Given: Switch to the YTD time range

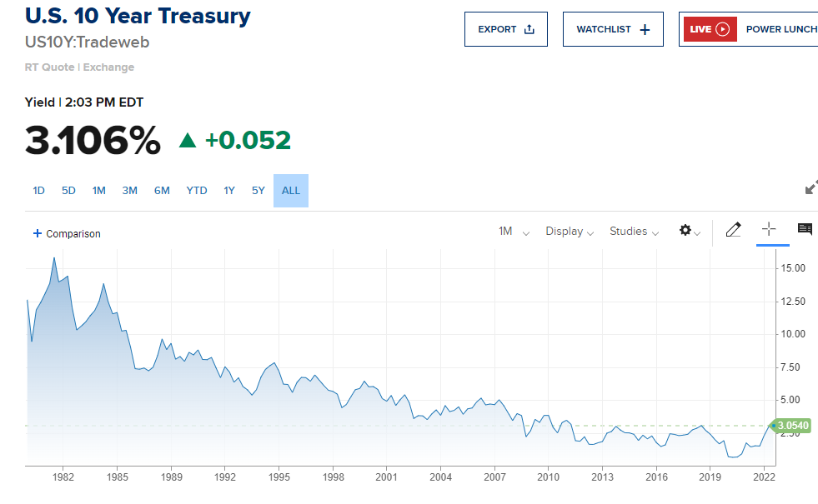Looking at the screenshot, I should [x=197, y=191].
